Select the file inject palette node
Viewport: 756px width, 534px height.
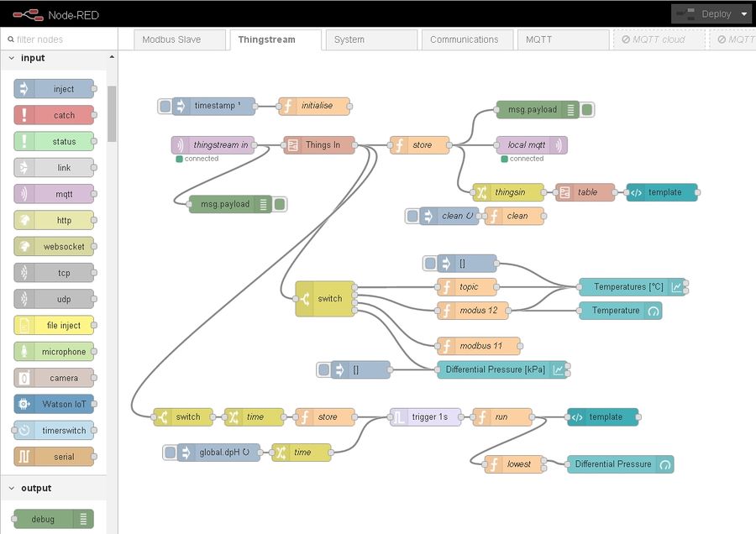[54, 325]
